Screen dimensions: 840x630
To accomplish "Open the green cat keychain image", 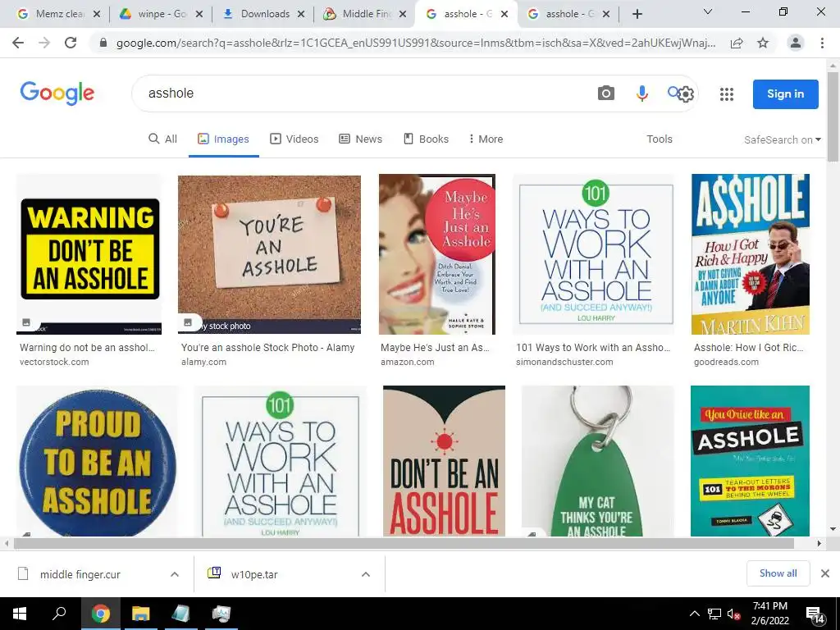I will [597, 461].
